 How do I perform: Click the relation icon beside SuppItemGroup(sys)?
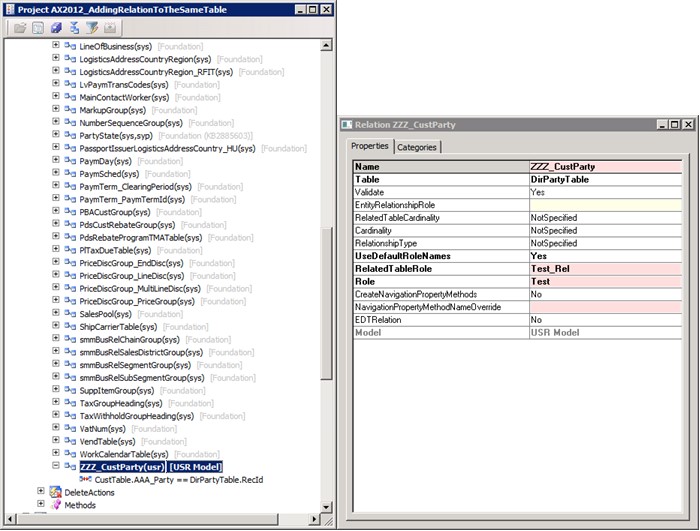point(70,390)
